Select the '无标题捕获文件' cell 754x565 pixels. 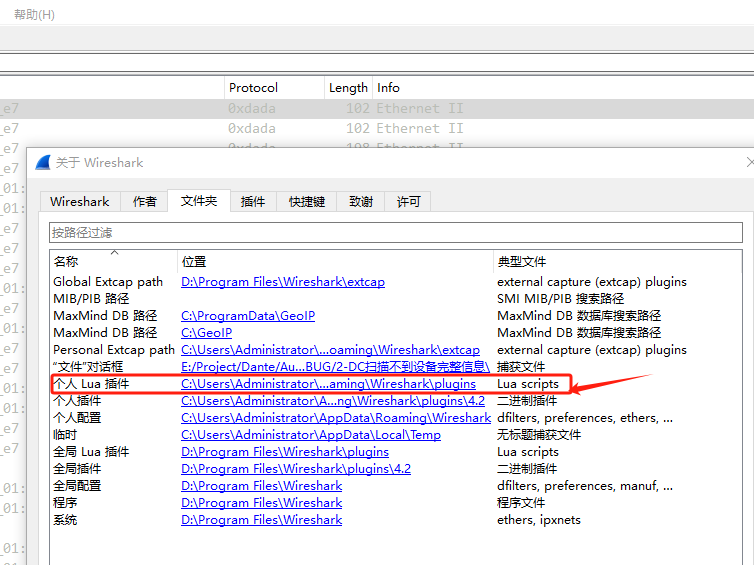(539, 435)
